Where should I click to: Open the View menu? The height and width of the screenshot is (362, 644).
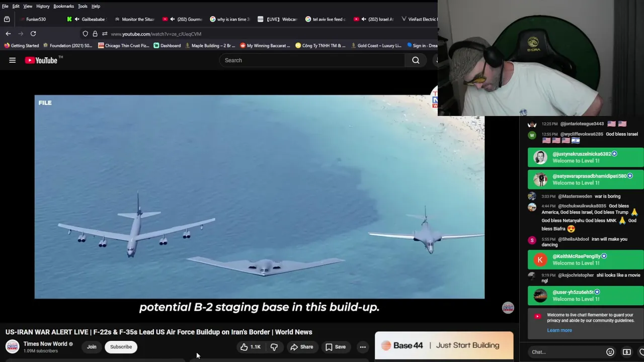(x=28, y=6)
